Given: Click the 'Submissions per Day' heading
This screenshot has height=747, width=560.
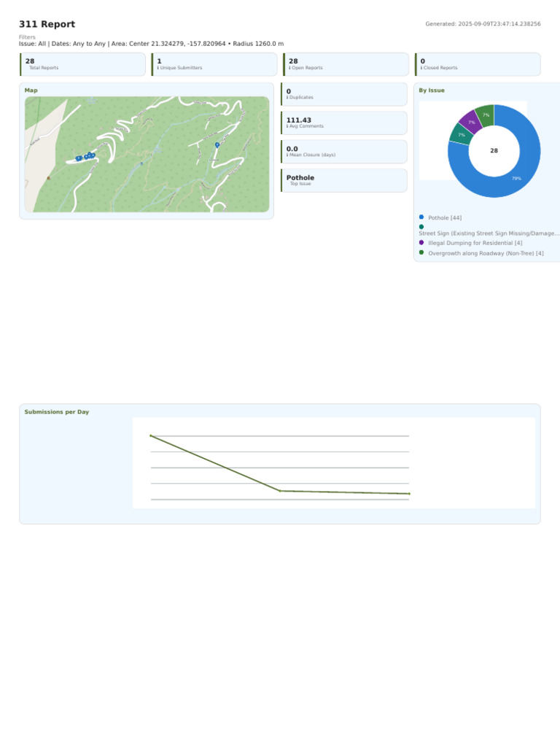Looking at the screenshot, I should (x=57, y=411).
